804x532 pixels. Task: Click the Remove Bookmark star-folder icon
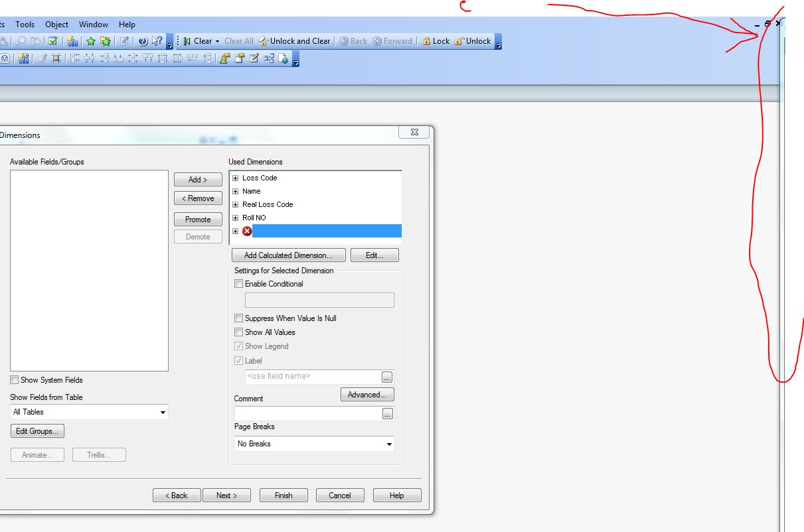pos(105,41)
